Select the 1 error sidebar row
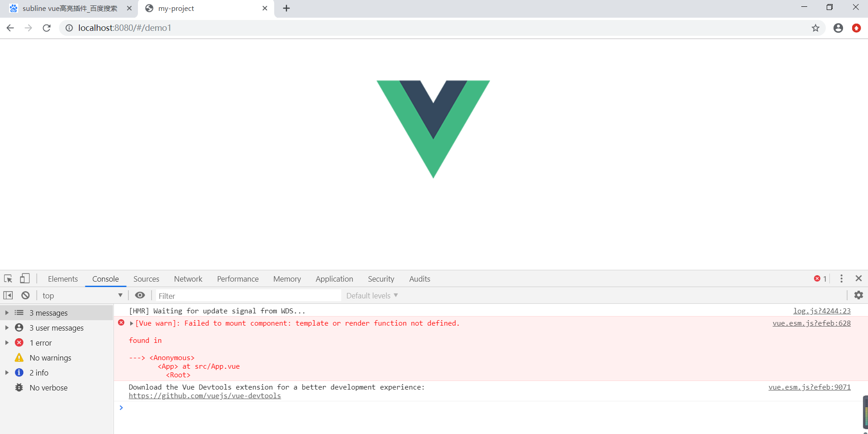The width and height of the screenshot is (868, 434). coord(57,343)
